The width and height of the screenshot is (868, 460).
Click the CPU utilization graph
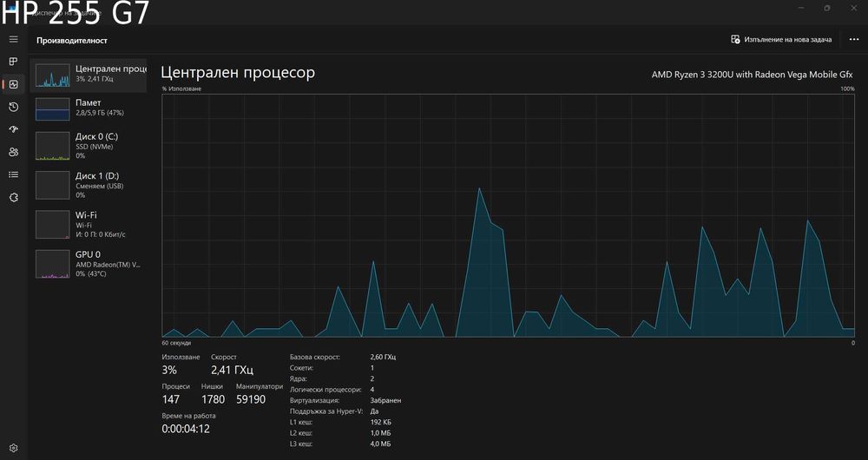point(508,215)
